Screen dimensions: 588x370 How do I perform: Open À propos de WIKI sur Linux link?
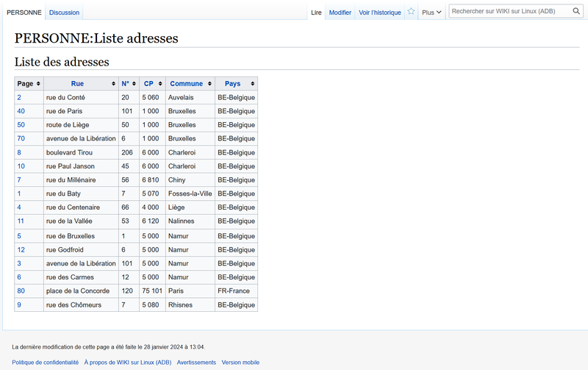click(128, 363)
